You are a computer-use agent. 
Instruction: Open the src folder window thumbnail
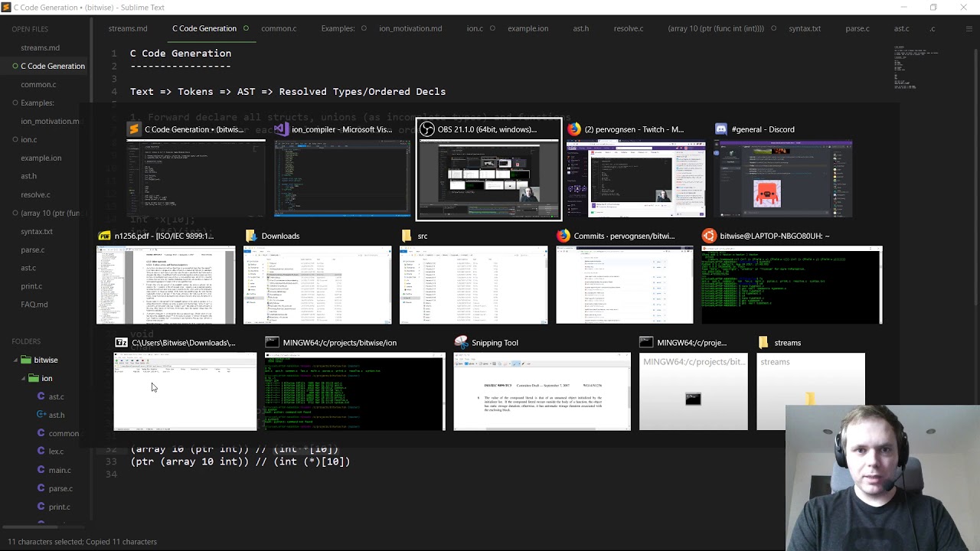[x=473, y=285]
